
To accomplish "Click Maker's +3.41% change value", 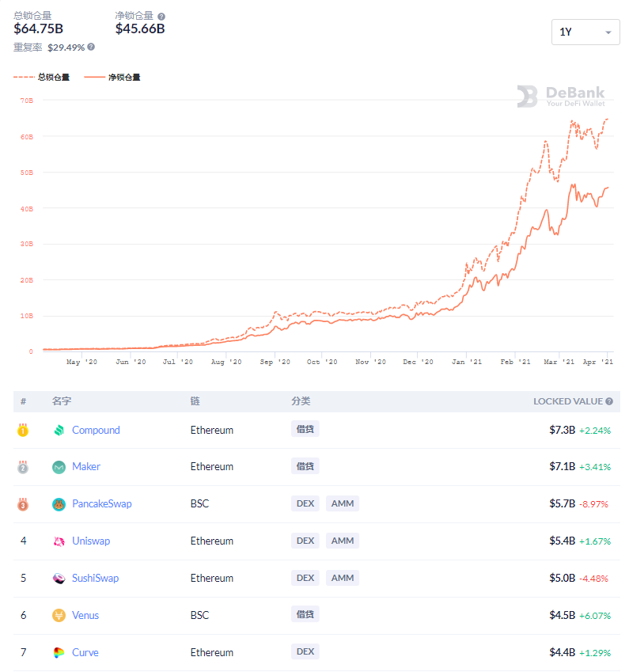I will 595,467.
